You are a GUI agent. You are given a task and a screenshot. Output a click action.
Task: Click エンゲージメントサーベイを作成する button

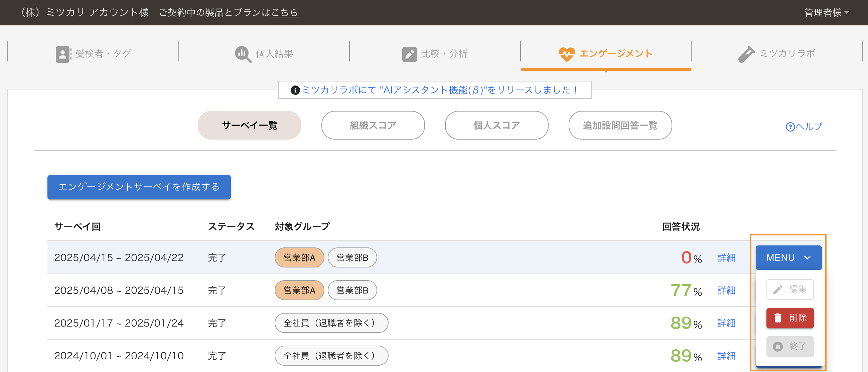[139, 187]
